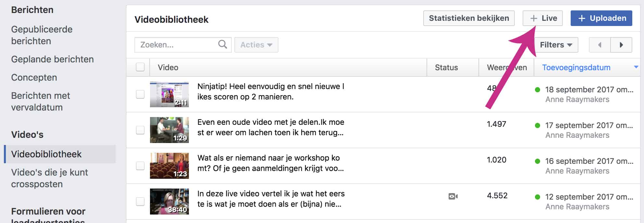
Task: Select Videobibliotheek in the sidebar
Action: click(46, 154)
